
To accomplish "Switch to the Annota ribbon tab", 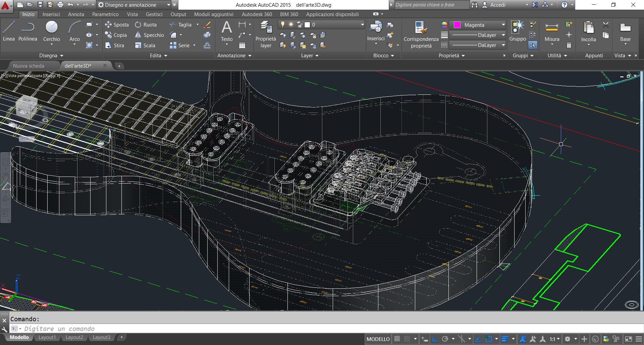I will 76,14.
